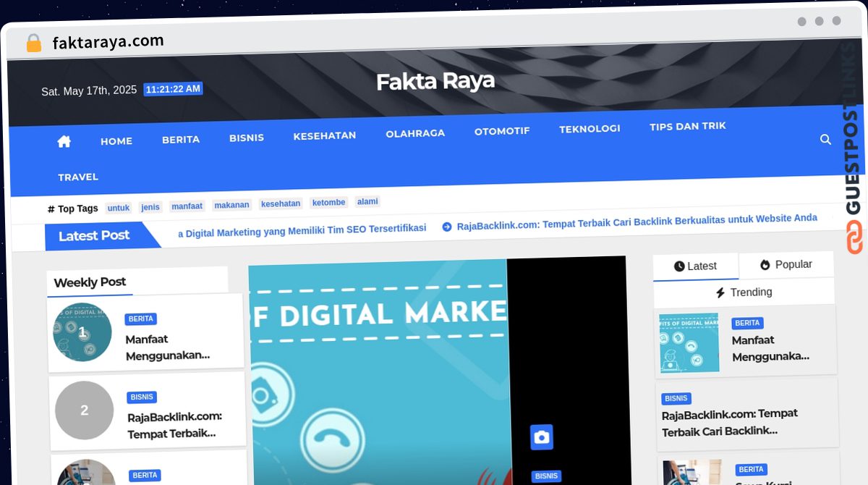
Task: Click BERITA badge on the third sidebar post
Action: click(x=752, y=470)
